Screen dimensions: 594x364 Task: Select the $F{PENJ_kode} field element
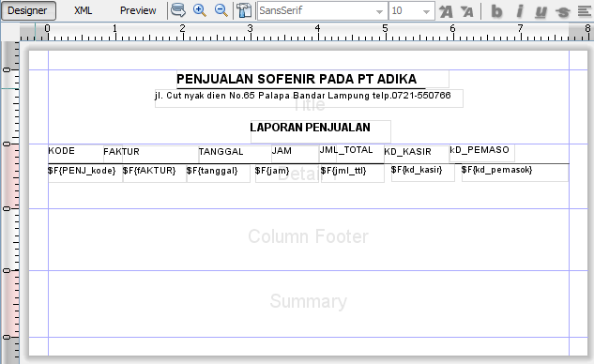click(84, 174)
